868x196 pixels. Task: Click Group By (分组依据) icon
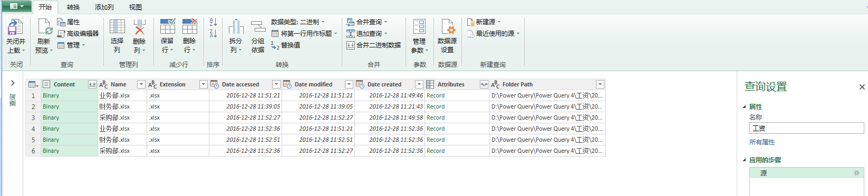click(258, 27)
